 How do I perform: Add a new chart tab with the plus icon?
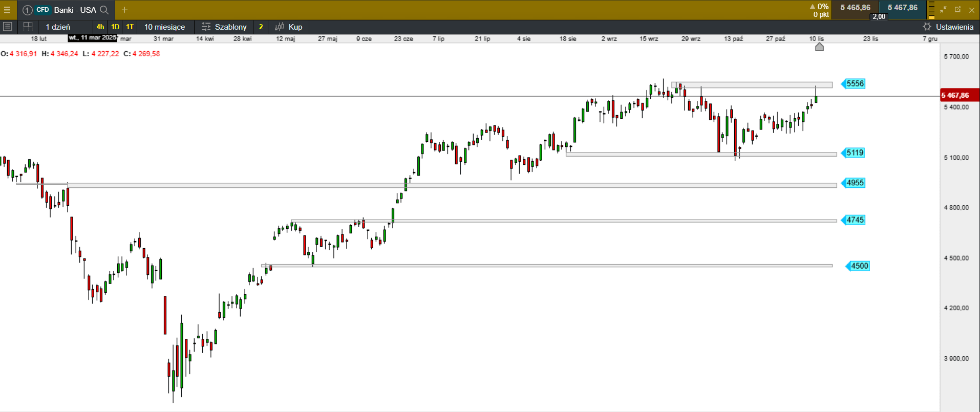tap(124, 10)
